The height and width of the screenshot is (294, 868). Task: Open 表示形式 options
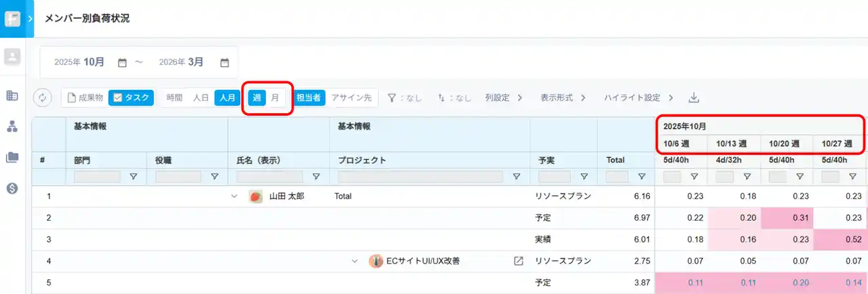[x=563, y=98]
